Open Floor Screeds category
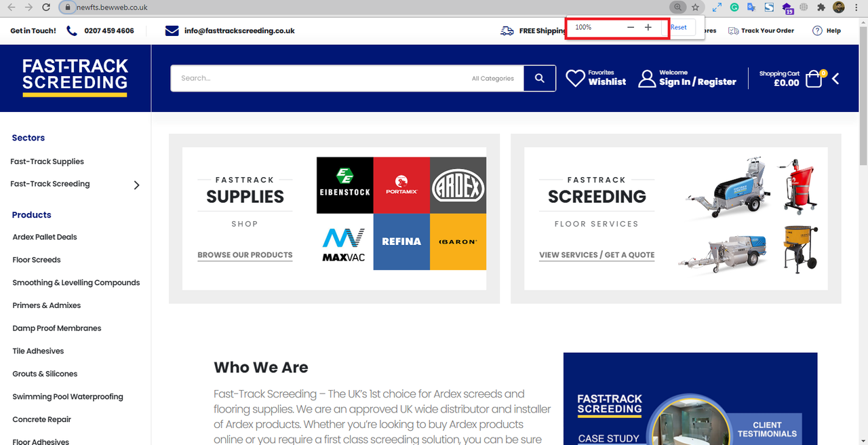This screenshot has width=868, height=445. coord(37,260)
